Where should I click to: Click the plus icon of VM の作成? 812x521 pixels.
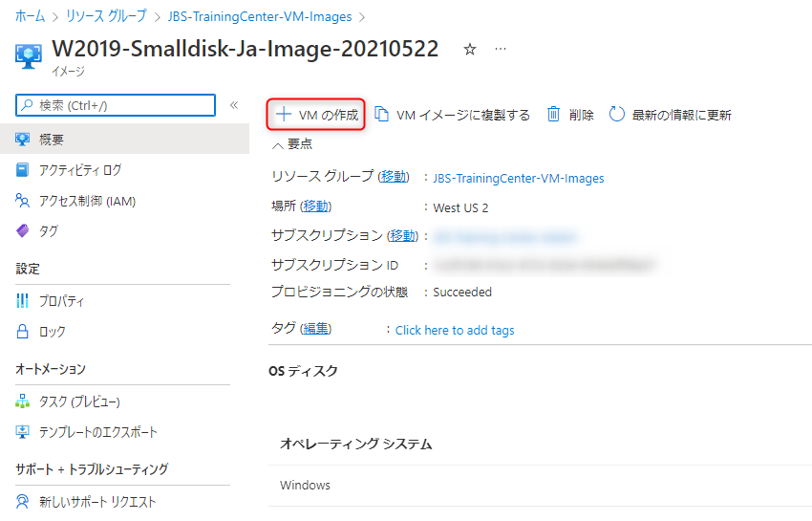[x=284, y=114]
